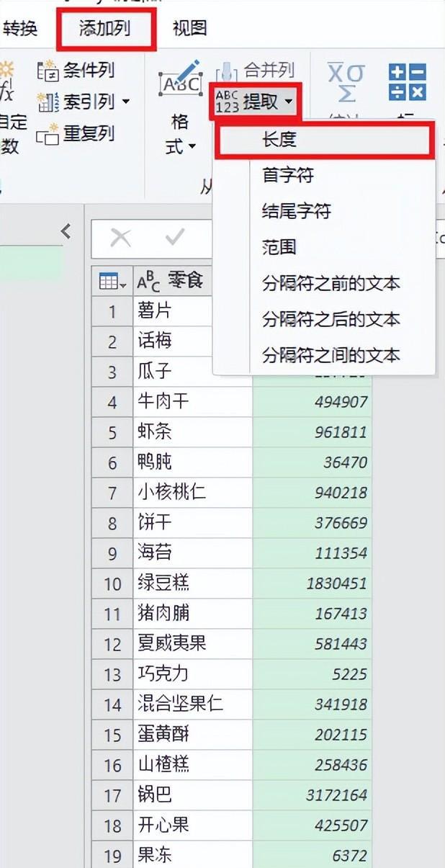Open the 添加列 ribbon tab
Screen dimensions: 445x868
pos(104,29)
